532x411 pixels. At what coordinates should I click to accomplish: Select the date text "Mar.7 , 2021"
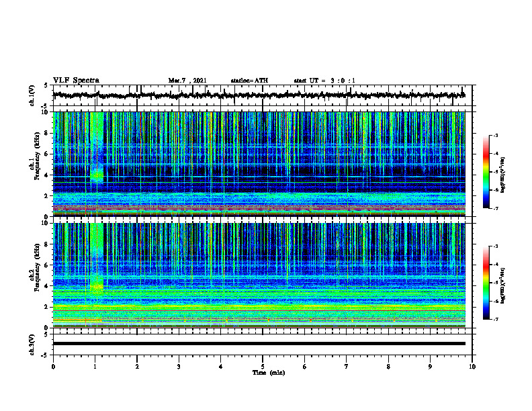(x=187, y=81)
